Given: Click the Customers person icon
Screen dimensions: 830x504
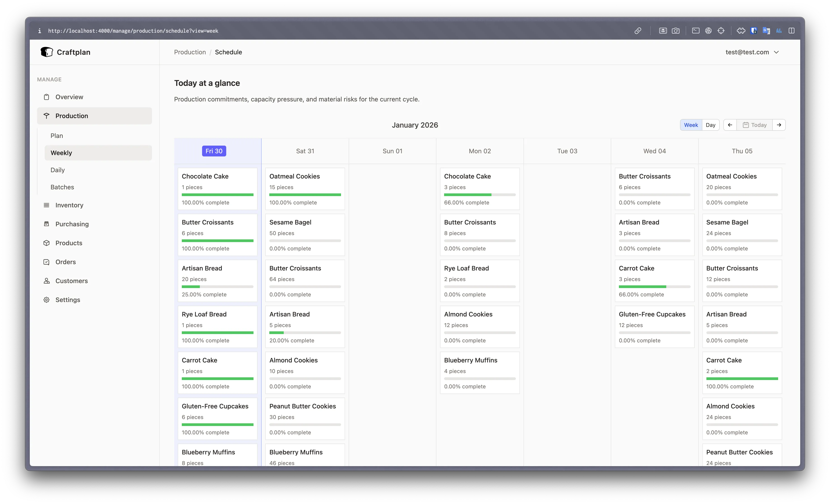Looking at the screenshot, I should tap(46, 280).
